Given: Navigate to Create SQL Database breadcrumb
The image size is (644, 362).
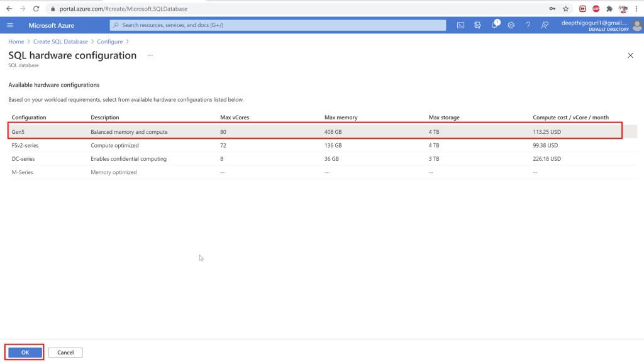Looking at the screenshot, I should click(x=60, y=41).
